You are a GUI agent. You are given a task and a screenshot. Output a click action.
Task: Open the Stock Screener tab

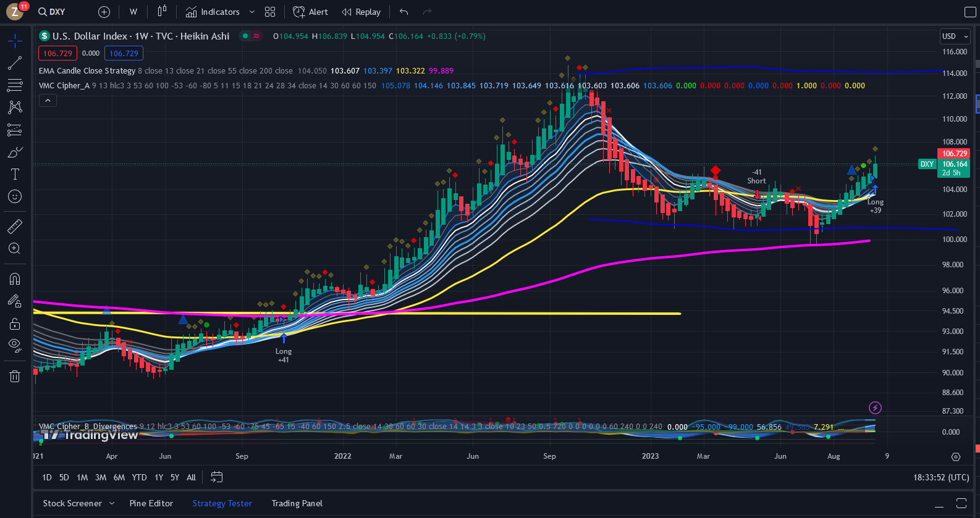(x=72, y=504)
